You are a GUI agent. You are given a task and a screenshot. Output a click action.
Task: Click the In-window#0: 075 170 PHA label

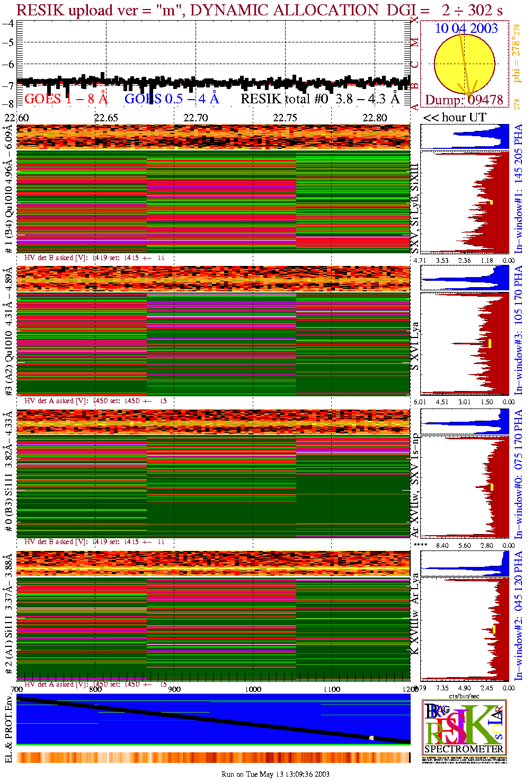(x=518, y=474)
